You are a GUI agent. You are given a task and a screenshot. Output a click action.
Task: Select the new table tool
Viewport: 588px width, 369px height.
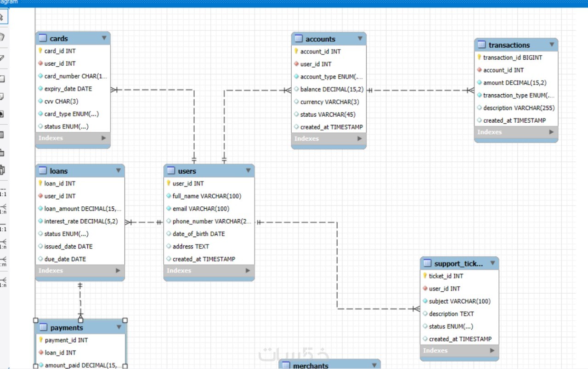[x=2, y=135]
